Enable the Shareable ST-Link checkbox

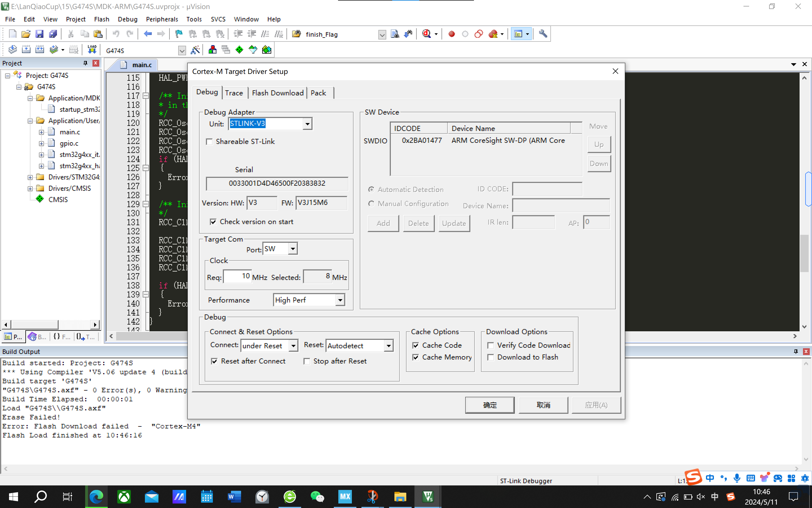209,142
